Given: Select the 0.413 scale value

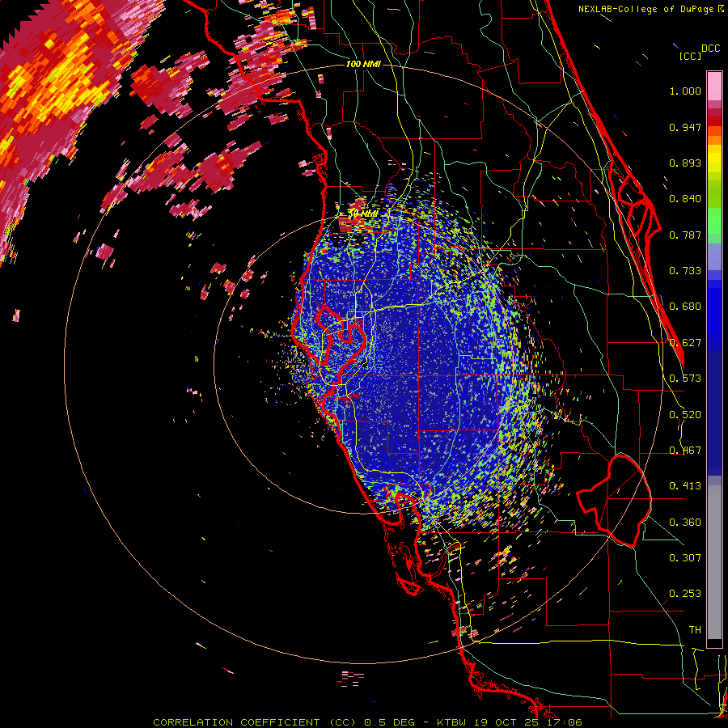Looking at the screenshot, I should click(x=685, y=486).
